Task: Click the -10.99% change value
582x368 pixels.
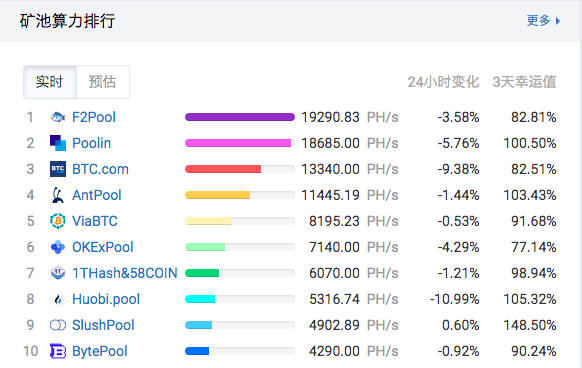Action: (455, 299)
